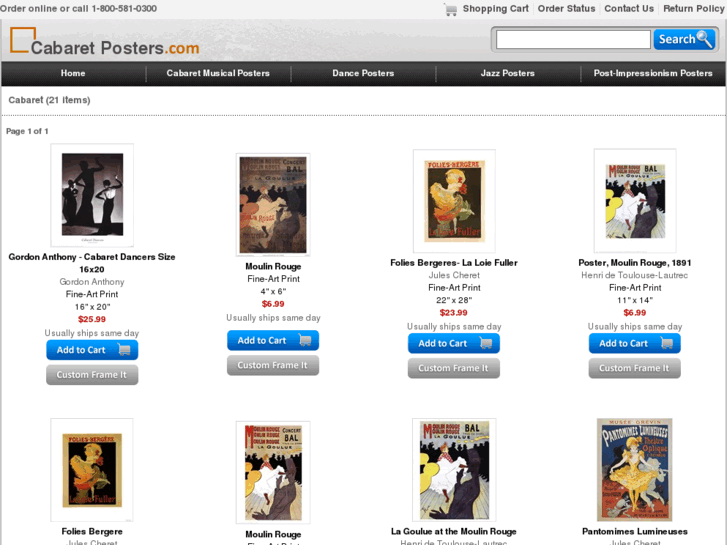Select the Dance Posters menu item
The height and width of the screenshot is (545, 727).
click(363, 73)
